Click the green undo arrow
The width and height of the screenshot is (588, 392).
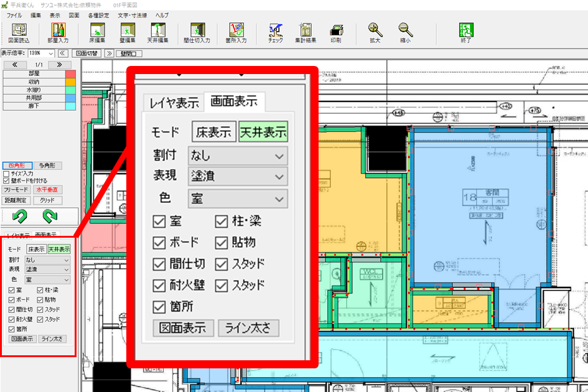point(20,217)
